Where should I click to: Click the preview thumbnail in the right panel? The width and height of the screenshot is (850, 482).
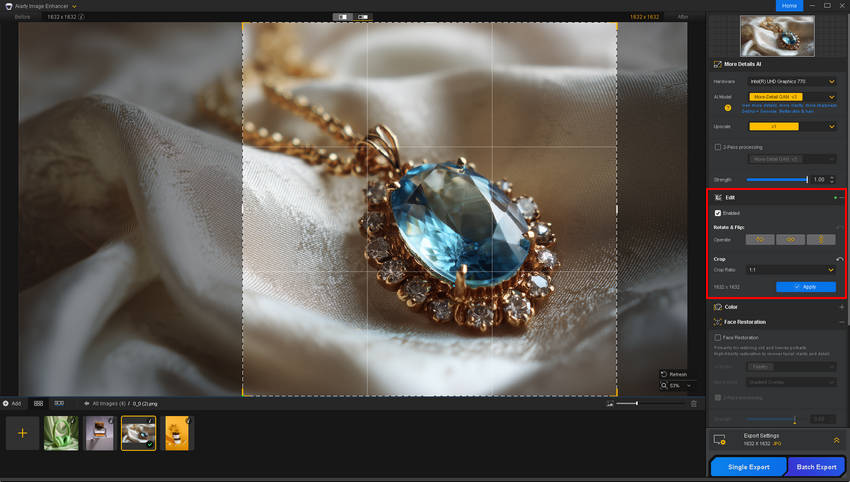click(777, 36)
